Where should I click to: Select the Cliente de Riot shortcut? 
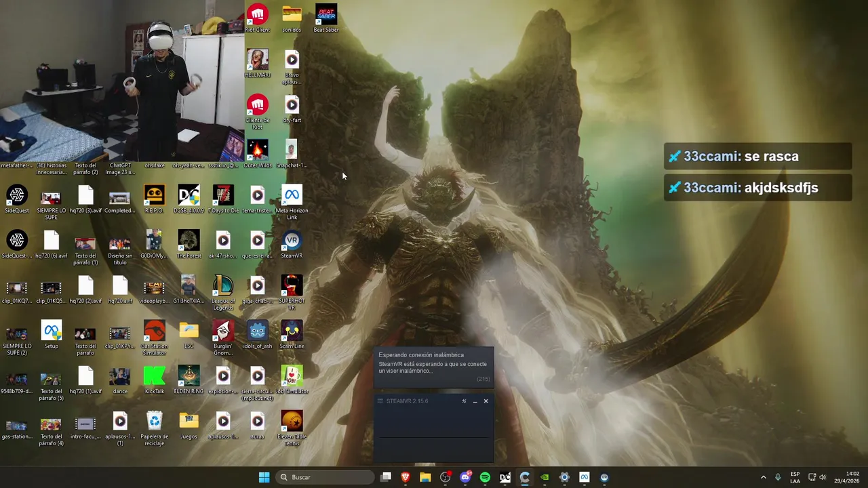pyautogui.click(x=257, y=112)
